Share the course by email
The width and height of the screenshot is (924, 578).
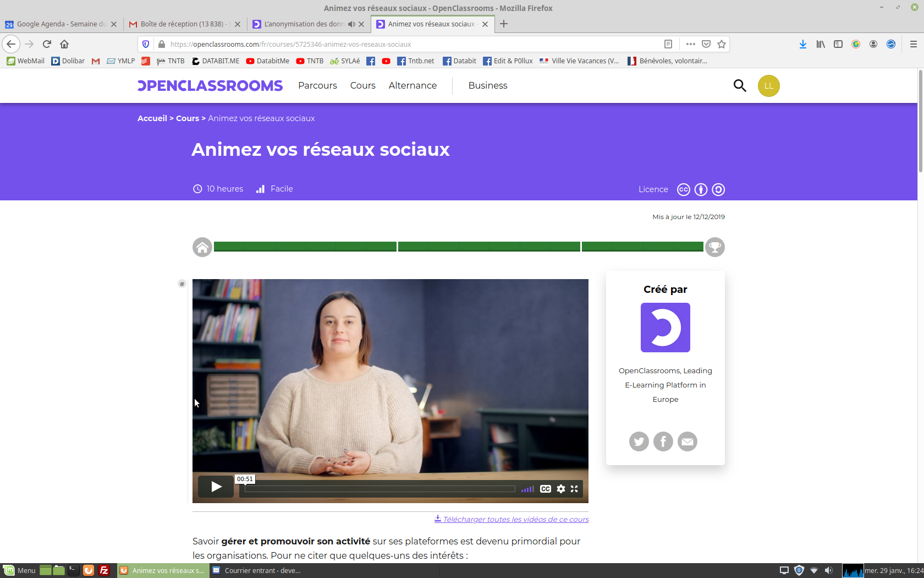tap(687, 441)
